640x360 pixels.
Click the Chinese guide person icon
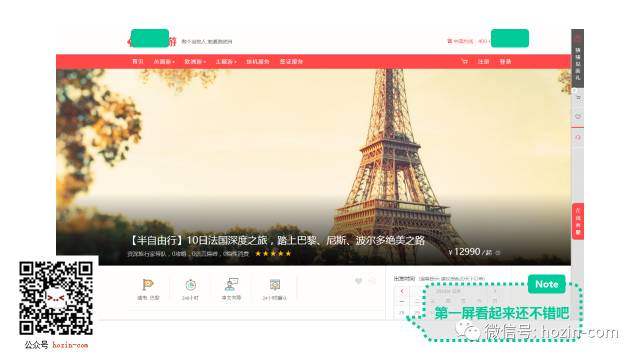coord(231,284)
